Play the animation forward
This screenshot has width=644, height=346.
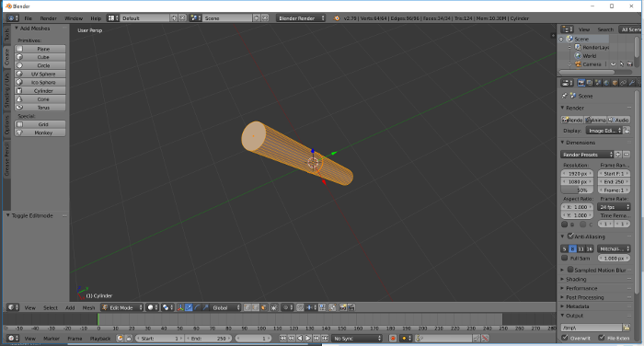click(308, 339)
